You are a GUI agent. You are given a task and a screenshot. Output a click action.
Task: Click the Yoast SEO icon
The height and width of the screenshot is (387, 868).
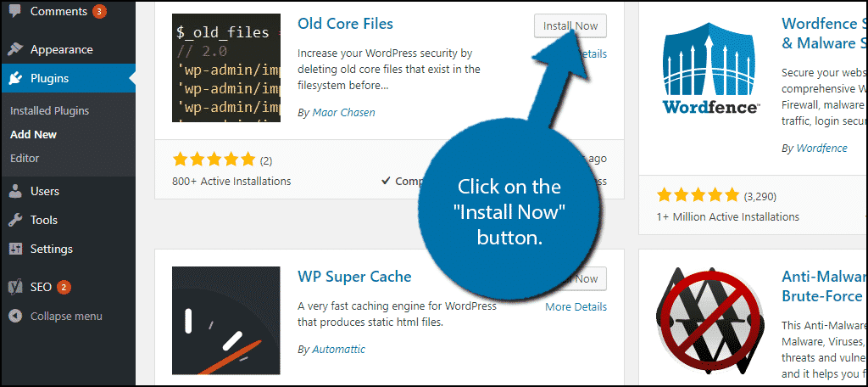15,287
